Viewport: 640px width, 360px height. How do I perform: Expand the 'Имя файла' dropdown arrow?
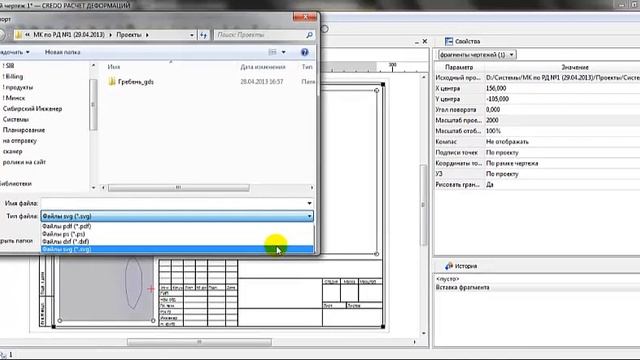click(309, 203)
